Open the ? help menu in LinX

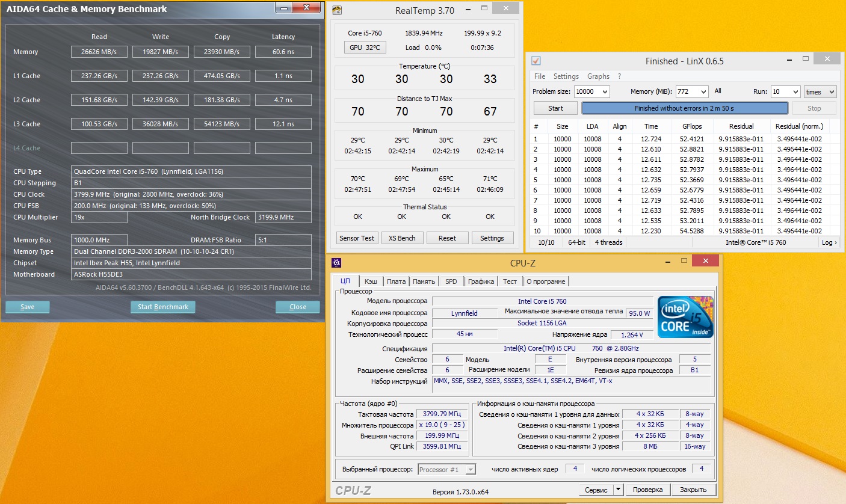[x=619, y=76]
